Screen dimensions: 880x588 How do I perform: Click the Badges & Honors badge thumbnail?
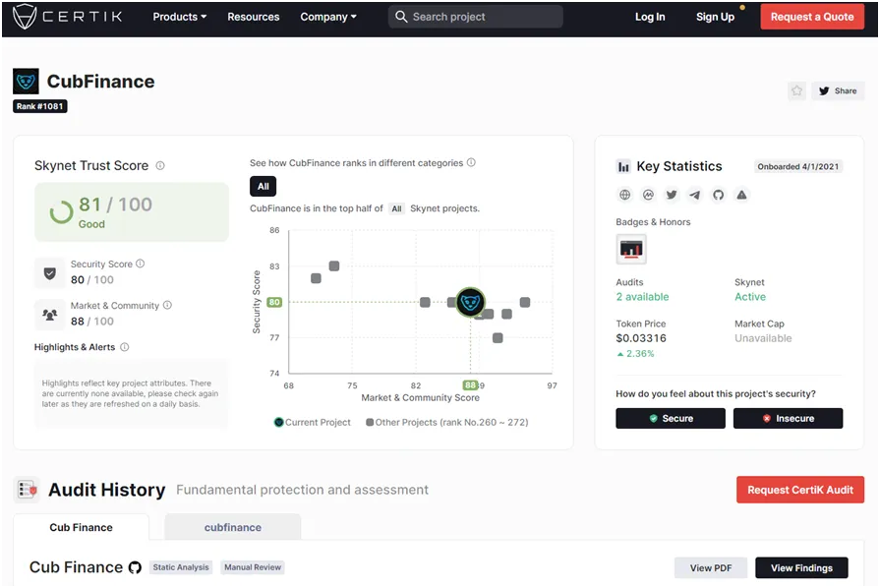pyautogui.click(x=631, y=249)
